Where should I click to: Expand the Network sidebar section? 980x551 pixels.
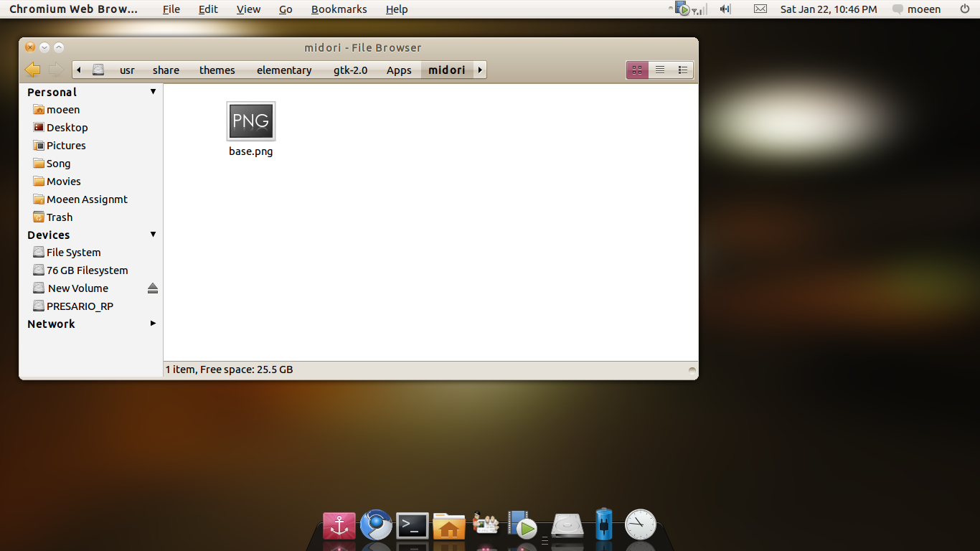pyautogui.click(x=153, y=324)
